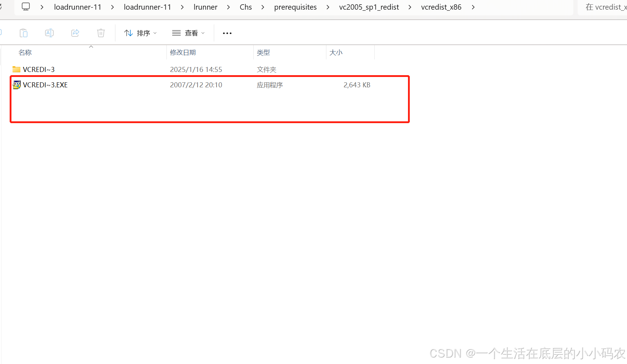Click the share icon in the toolbar
This screenshot has height=364, width=627.
click(x=75, y=33)
